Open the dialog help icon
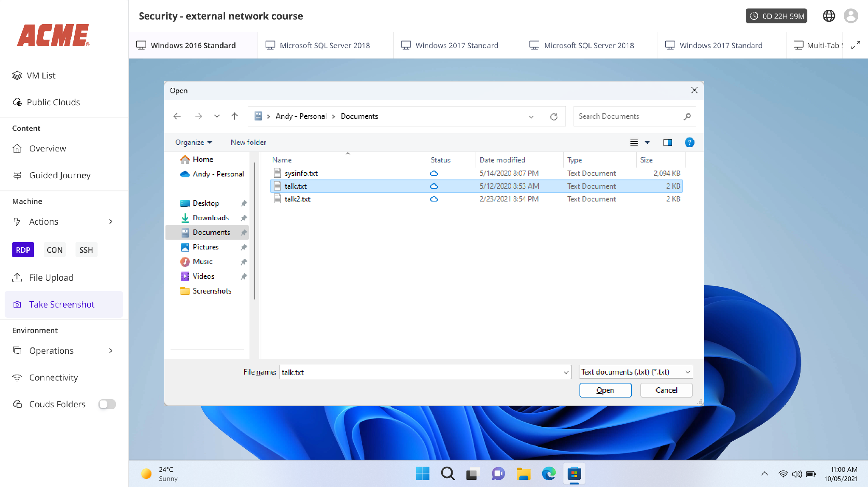Screen dimensions: 868x487 [689, 143]
